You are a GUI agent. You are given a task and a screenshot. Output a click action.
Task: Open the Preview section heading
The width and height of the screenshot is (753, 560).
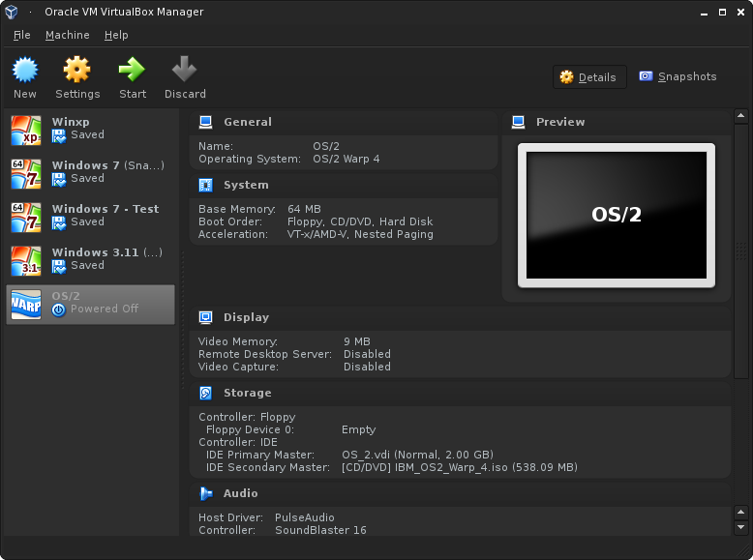click(x=560, y=122)
